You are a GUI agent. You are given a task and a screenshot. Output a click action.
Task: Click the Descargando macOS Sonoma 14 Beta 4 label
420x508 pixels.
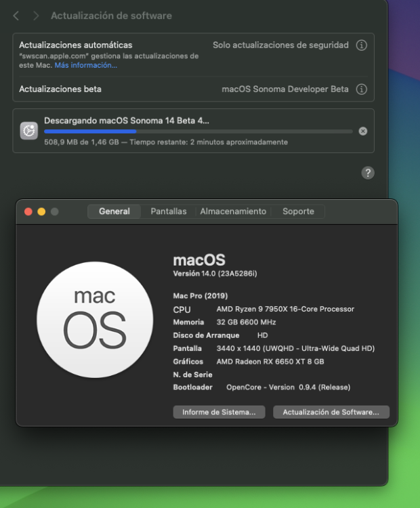coord(127,121)
